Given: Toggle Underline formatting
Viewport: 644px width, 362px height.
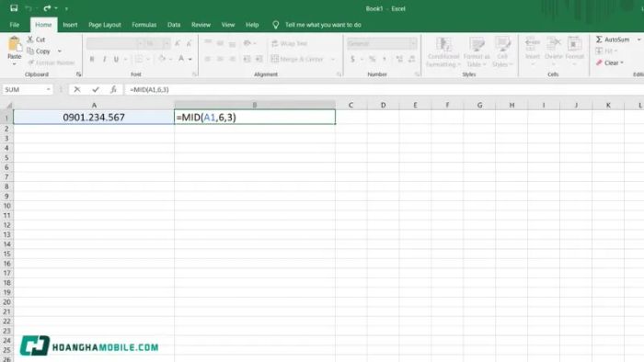Looking at the screenshot, I should click(116, 60).
